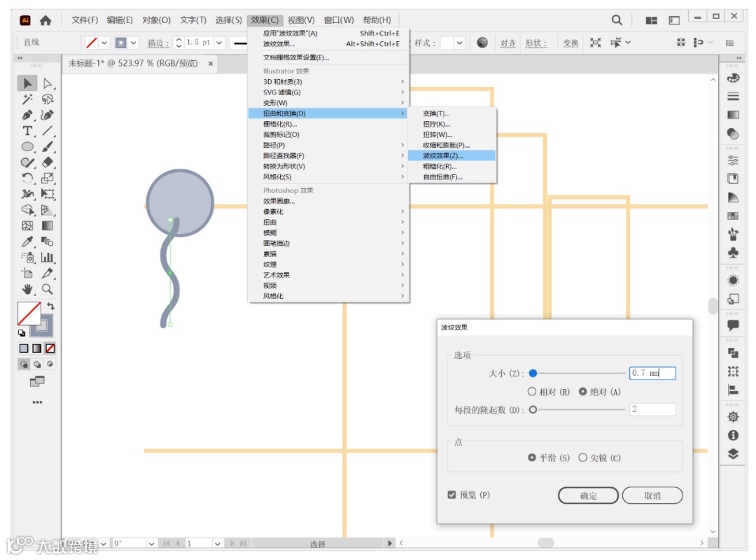The image size is (756, 560).
Task: Select the Gradient tool
Action: point(48,225)
